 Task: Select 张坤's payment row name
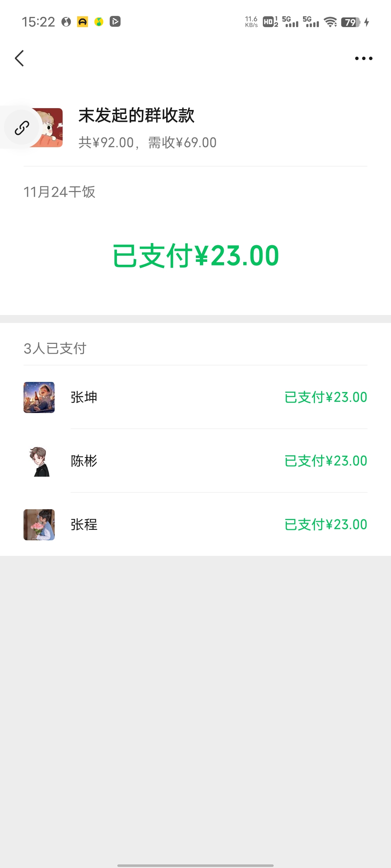(x=84, y=397)
